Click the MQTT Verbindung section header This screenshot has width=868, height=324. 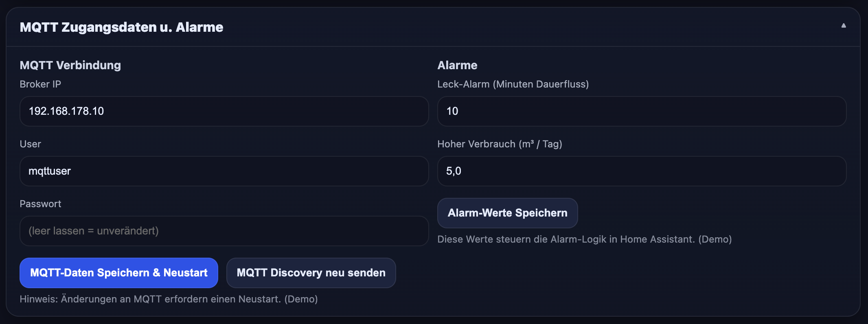(x=70, y=65)
